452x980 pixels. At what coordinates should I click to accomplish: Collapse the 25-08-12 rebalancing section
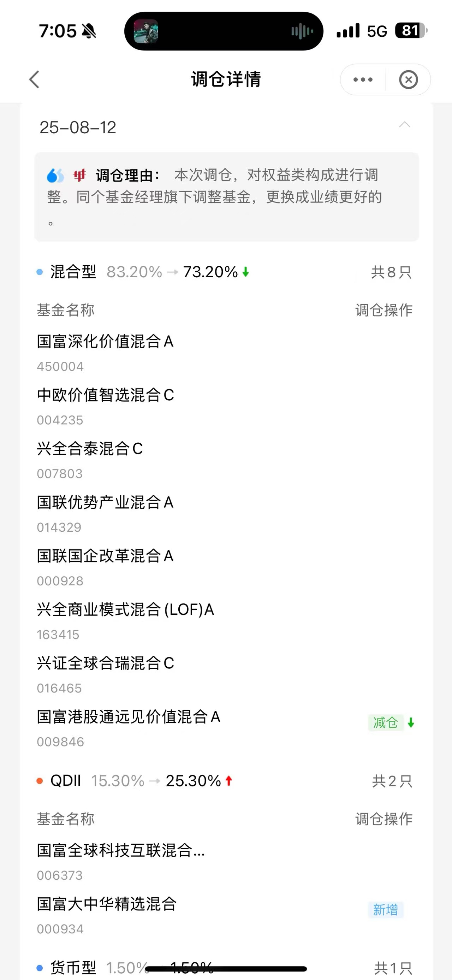tap(404, 125)
